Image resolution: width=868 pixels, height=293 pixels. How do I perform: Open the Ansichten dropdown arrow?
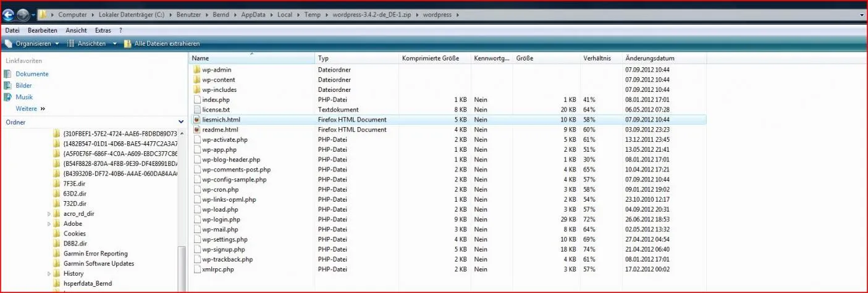click(114, 44)
